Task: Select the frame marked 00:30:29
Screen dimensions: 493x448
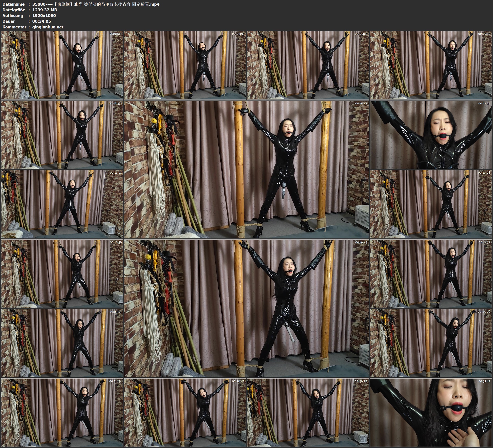Action: click(x=308, y=412)
